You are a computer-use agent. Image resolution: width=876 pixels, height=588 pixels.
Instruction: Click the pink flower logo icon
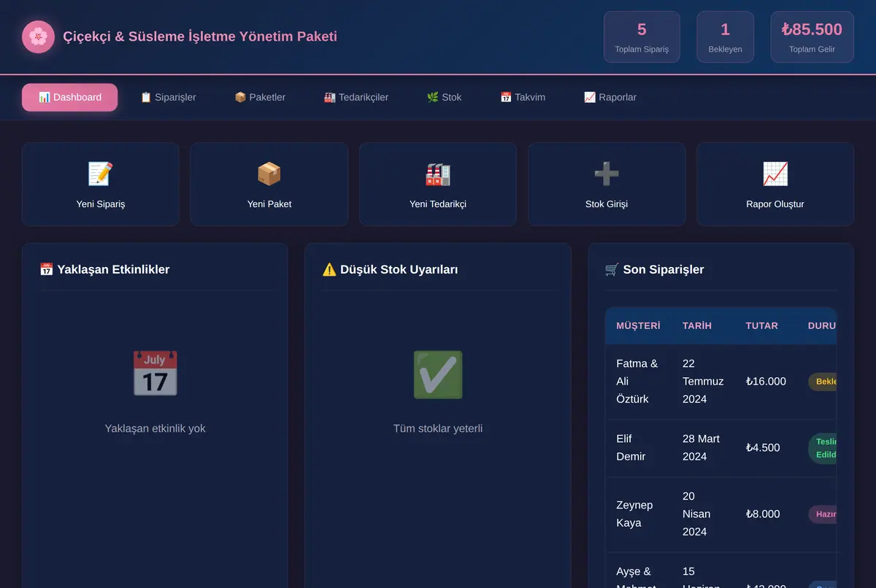(x=39, y=36)
